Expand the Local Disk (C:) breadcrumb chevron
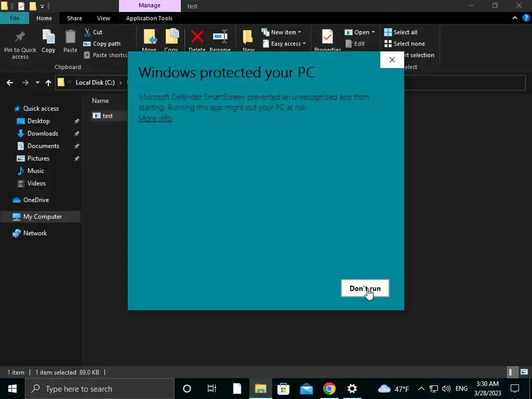This screenshot has height=399, width=532. point(121,83)
